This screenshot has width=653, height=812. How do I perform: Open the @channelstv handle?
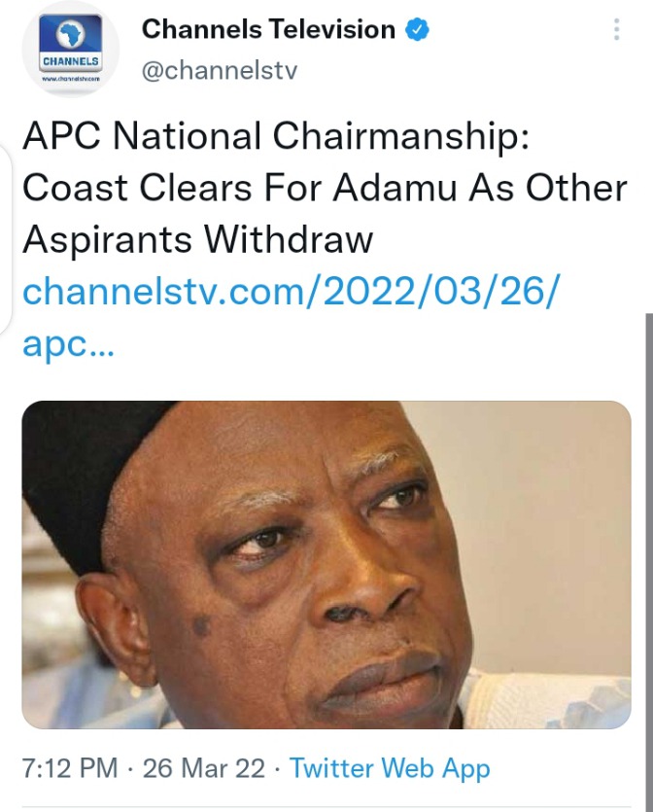[220, 69]
